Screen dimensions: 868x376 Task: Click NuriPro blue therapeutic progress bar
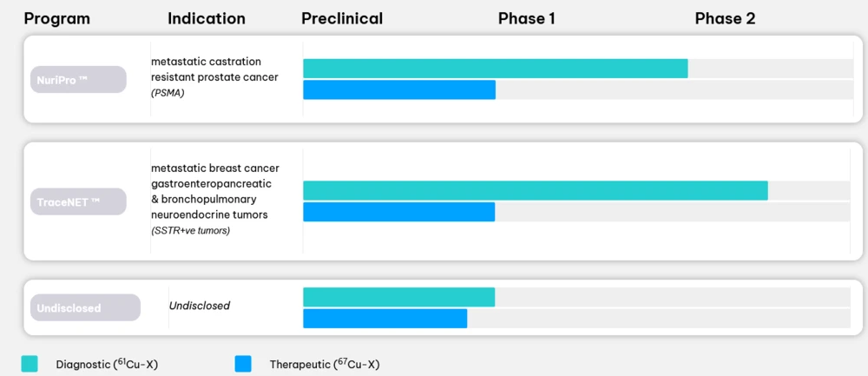point(398,89)
